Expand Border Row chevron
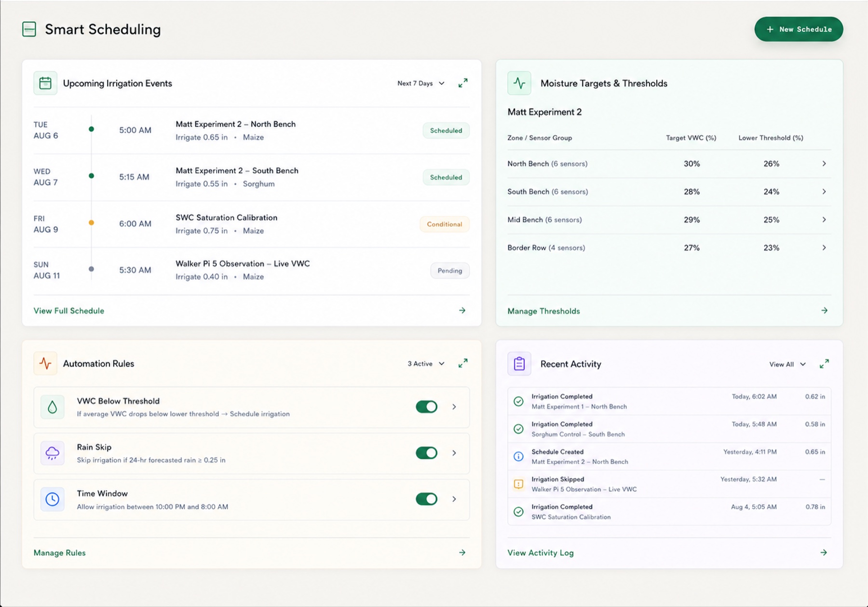Viewport: 868px width, 607px height. click(824, 248)
